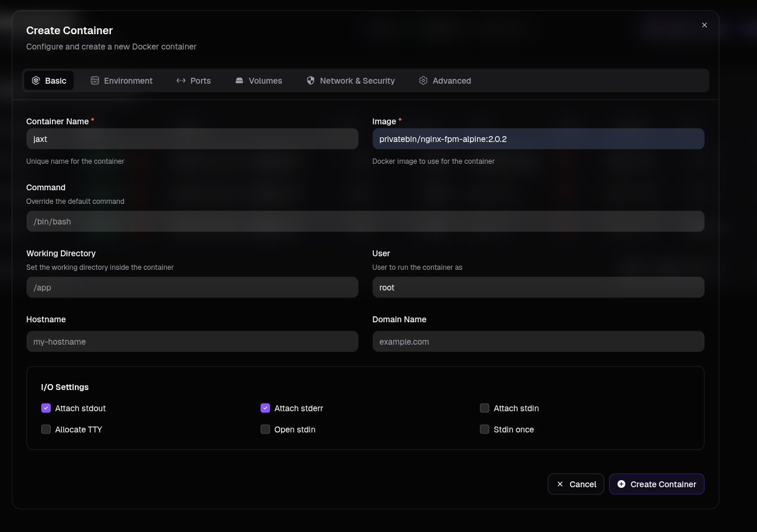Image resolution: width=757 pixels, height=532 pixels.
Task: Check the Open stdin option
Action: 265,429
